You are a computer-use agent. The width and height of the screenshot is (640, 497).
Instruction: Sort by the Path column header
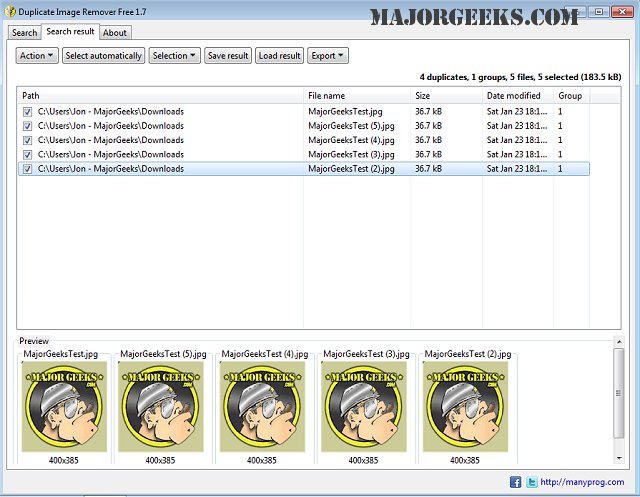coord(160,96)
